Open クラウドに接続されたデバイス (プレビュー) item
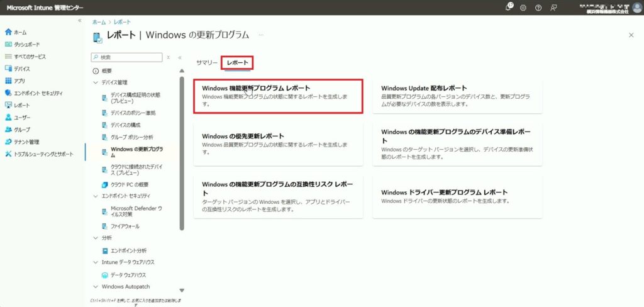Viewport: 644px width, 307px height. (138, 170)
